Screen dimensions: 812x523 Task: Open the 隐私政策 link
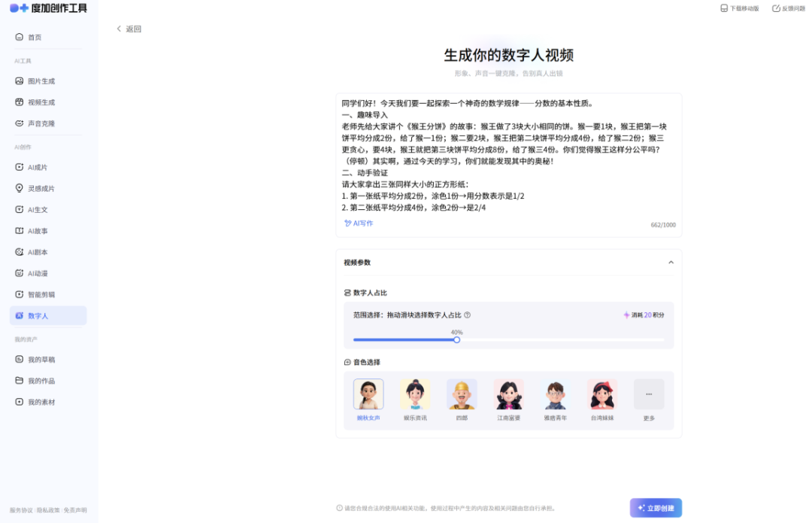[x=48, y=510]
